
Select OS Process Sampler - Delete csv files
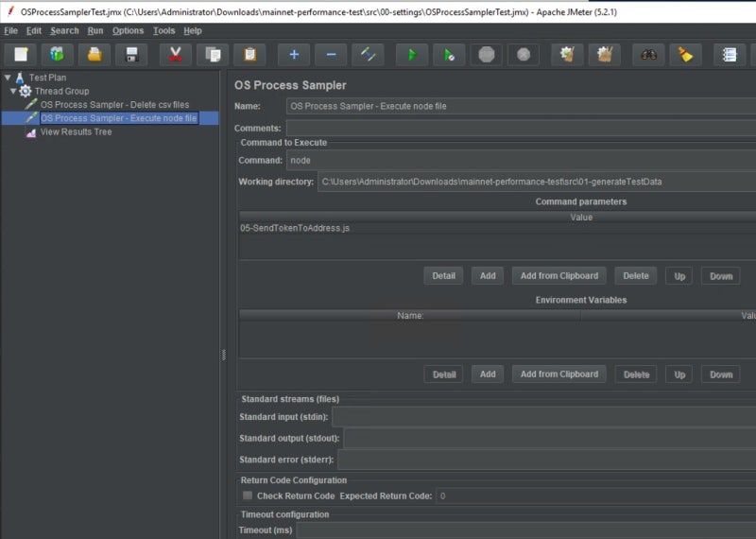(114, 104)
